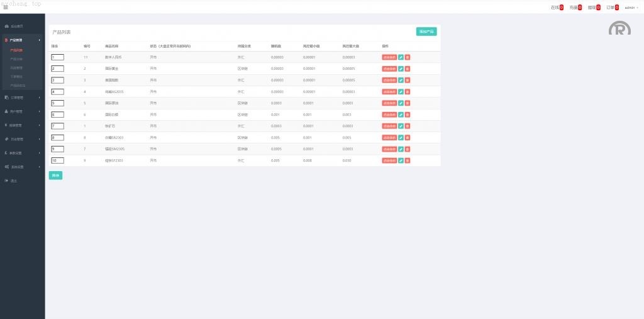The width and height of the screenshot is (644, 319).
Task: Select 产品列表 submenu item in sidebar
Action: tap(17, 50)
